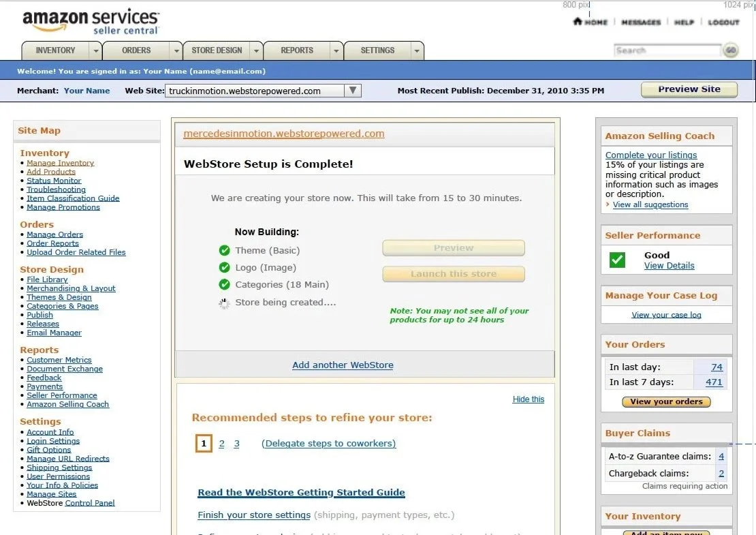This screenshot has height=535, width=756.
Task: Open the INVENTORY tab
Action: (x=55, y=50)
